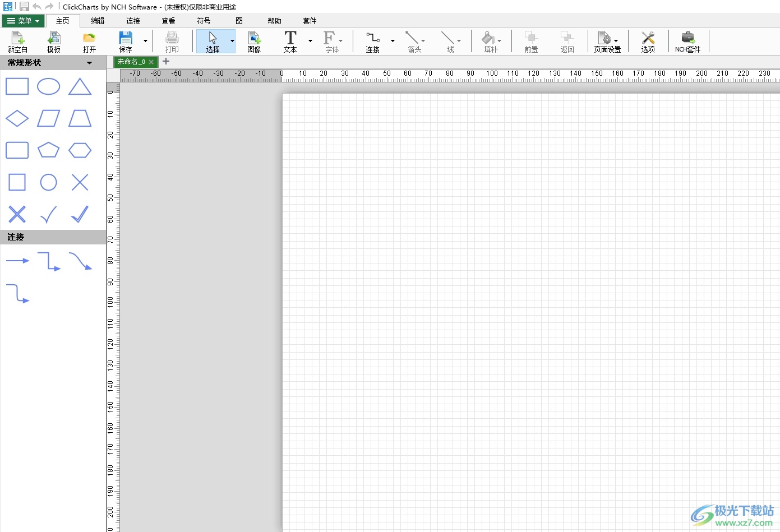
Task: Pick the rectangle shape
Action: pos(17,87)
